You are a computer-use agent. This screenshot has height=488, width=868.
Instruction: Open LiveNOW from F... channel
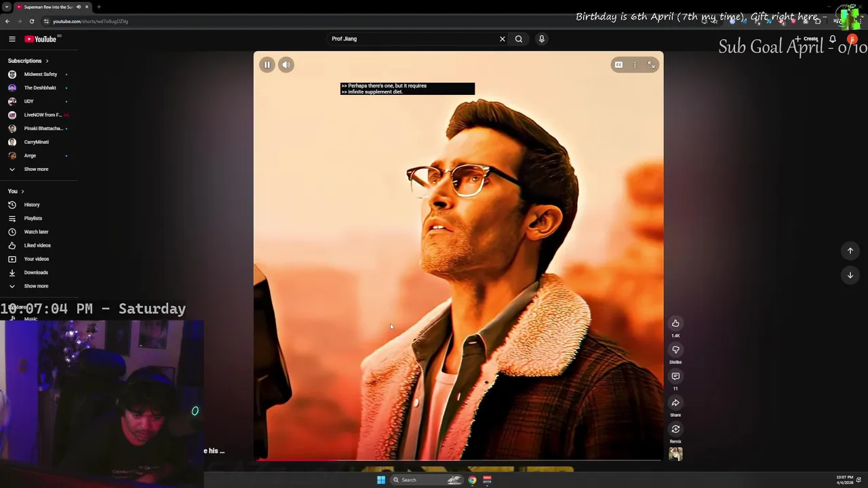click(x=38, y=115)
